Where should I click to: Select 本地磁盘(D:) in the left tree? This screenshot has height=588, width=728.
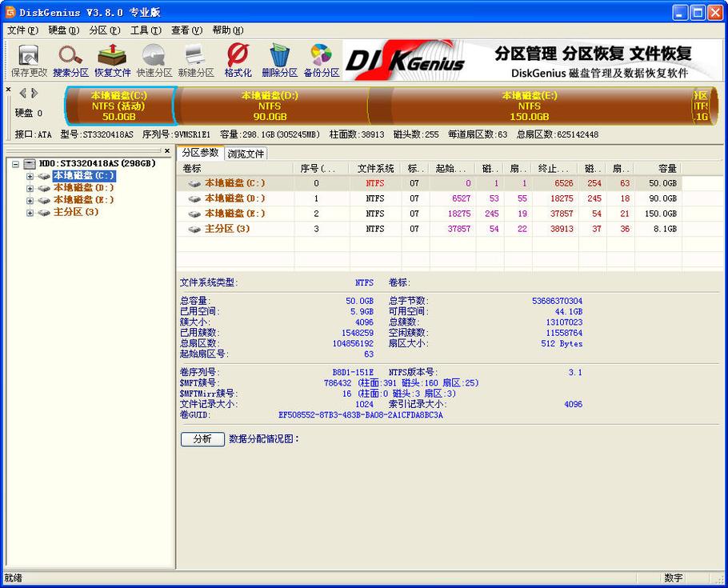(x=83, y=188)
